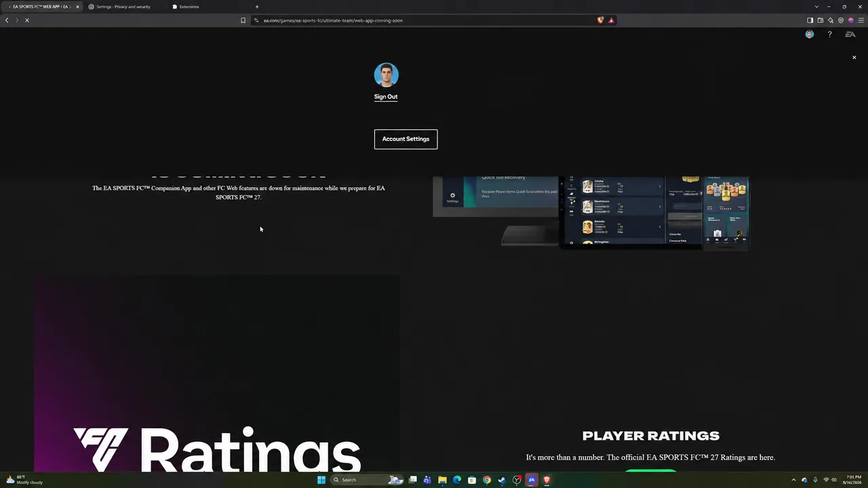Open the clock and date panel
868x488 pixels.
point(854,480)
